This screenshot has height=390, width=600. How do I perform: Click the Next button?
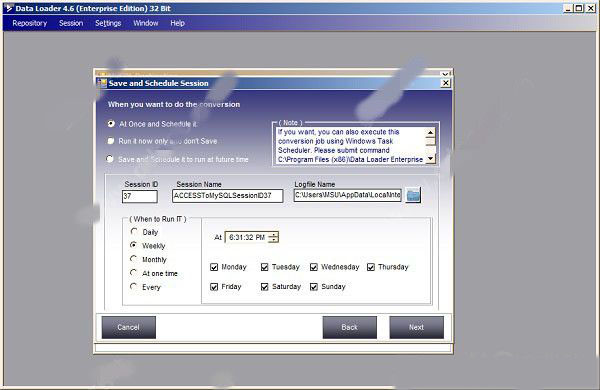[416, 327]
